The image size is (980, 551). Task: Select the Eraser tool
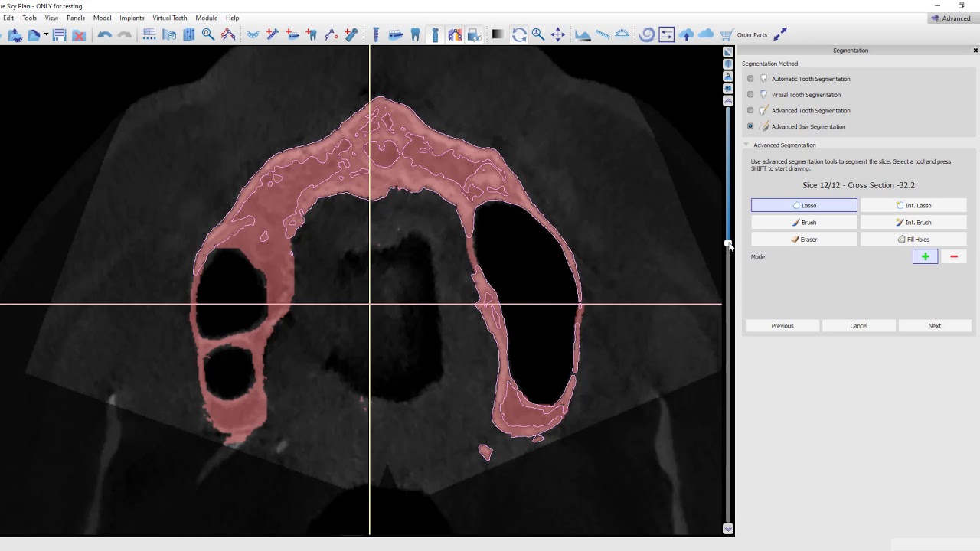(x=804, y=240)
